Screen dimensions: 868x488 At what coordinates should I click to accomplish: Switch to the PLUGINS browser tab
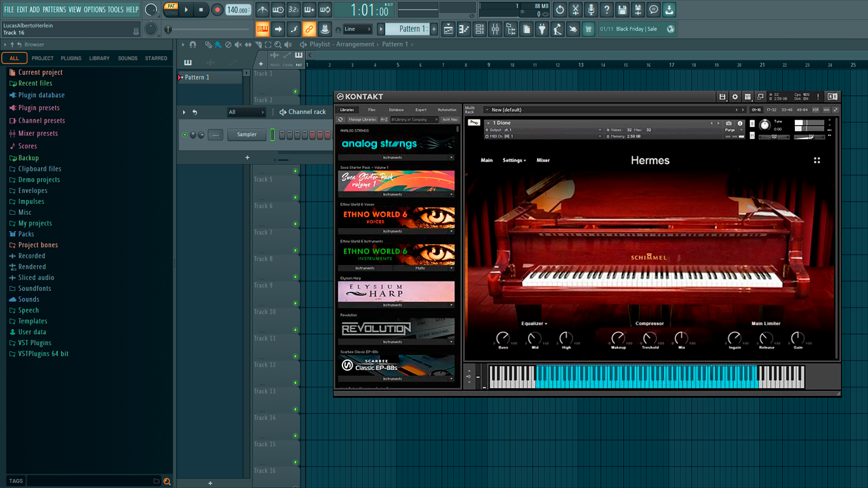[71, 58]
